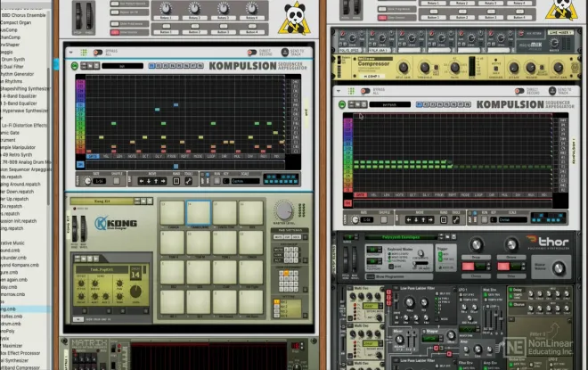Click the Rand dice button on left Kompulsion

pos(176,181)
